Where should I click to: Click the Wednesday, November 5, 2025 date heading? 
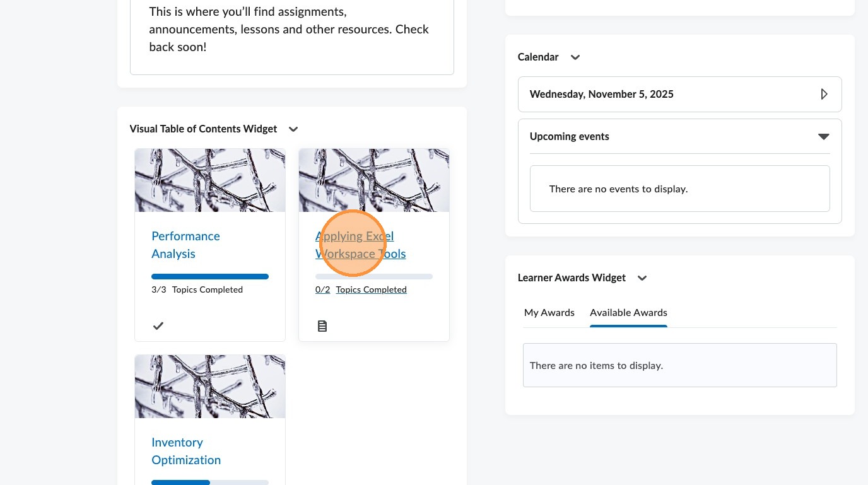[x=602, y=95]
